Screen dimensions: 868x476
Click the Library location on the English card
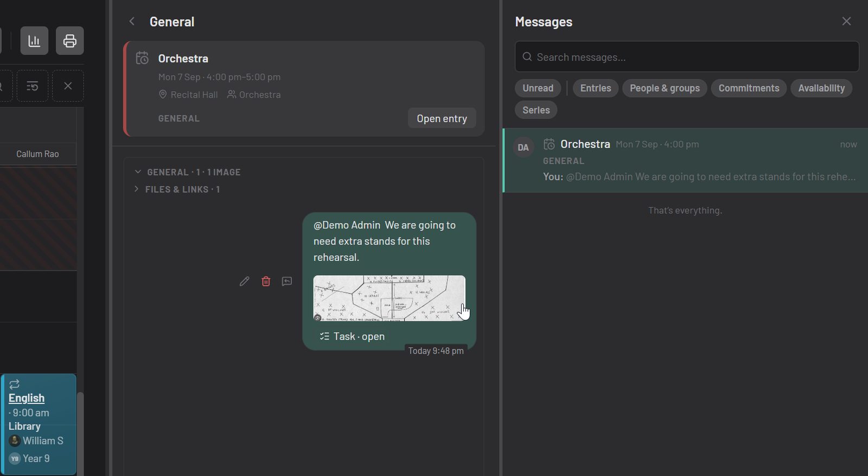(x=24, y=427)
